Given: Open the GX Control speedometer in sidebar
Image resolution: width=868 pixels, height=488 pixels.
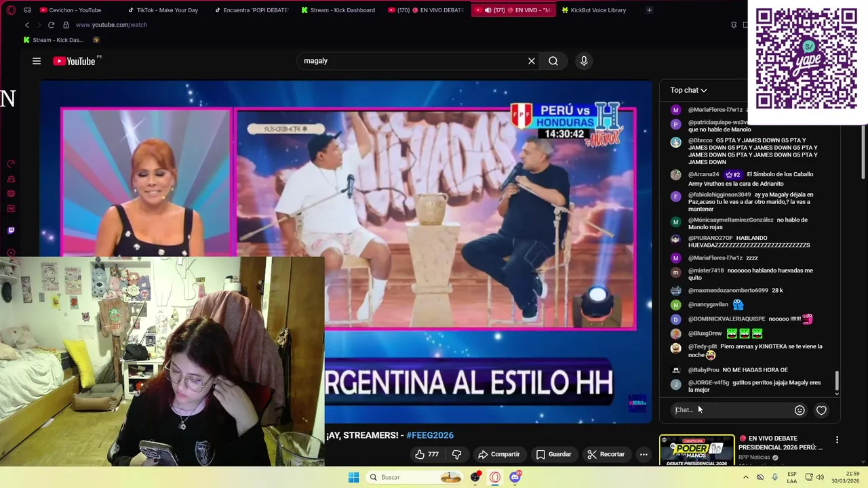Looking at the screenshot, I should pos(11,164).
